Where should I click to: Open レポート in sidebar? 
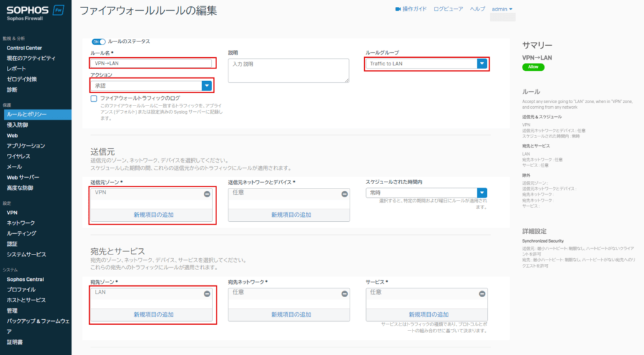(16, 69)
